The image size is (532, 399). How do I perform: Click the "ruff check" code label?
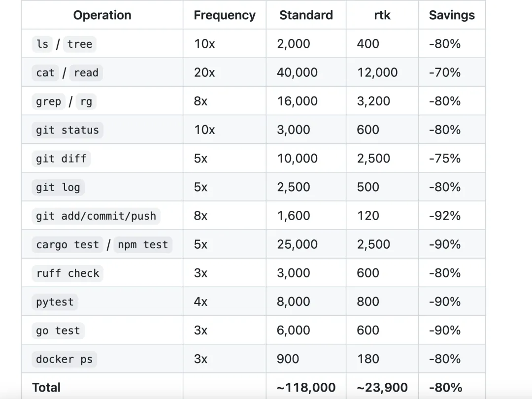point(67,273)
